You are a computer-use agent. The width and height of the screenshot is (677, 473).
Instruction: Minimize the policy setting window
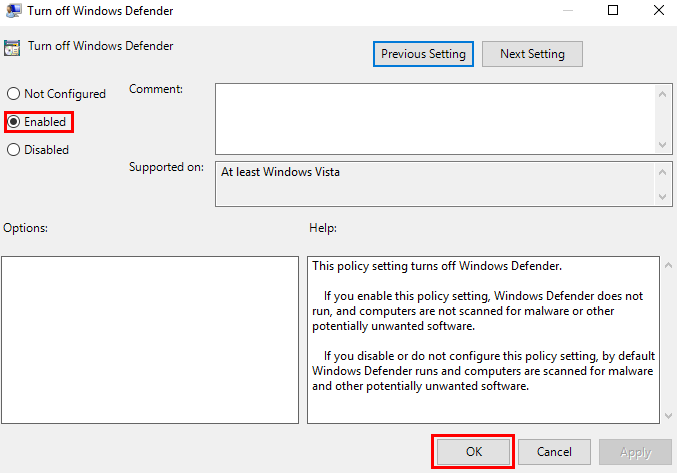pos(568,10)
